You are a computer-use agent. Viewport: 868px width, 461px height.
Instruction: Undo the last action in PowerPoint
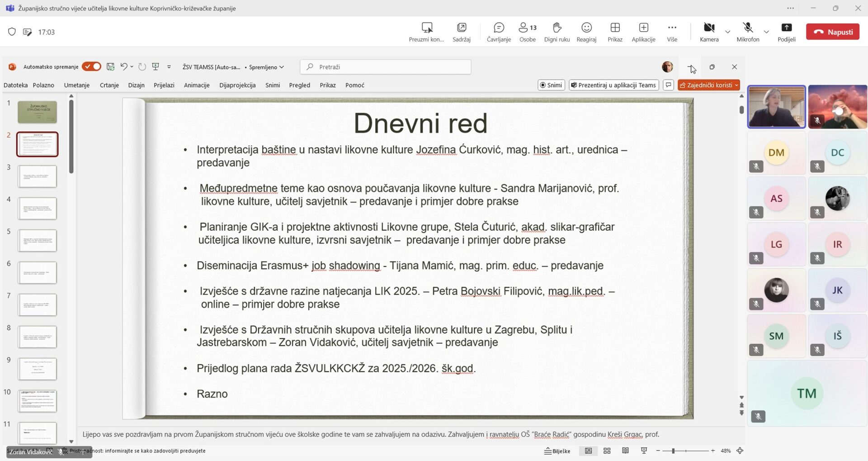(124, 67)
